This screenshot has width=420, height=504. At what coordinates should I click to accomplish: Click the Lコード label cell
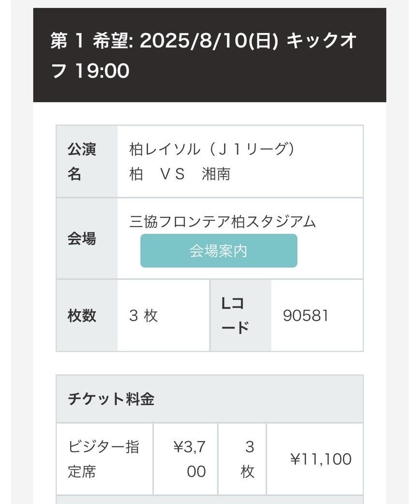[x=240, y=315]
